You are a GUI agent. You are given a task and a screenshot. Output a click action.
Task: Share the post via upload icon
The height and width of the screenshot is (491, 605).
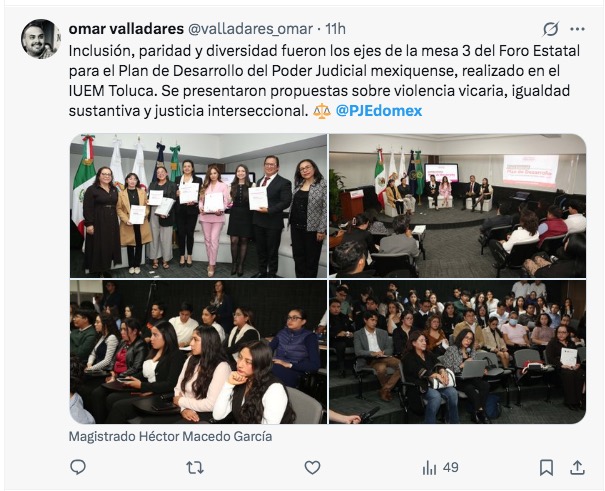coord(577,467)
